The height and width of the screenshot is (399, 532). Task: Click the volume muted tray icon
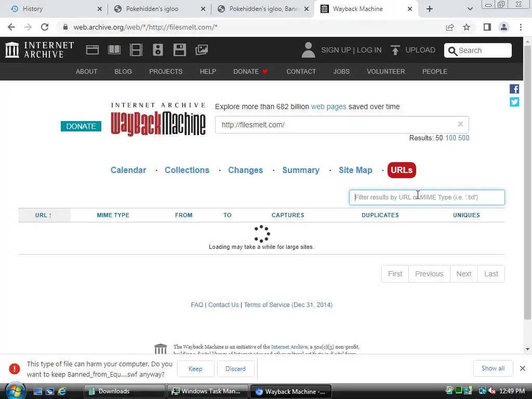click(x=492, y=391)
